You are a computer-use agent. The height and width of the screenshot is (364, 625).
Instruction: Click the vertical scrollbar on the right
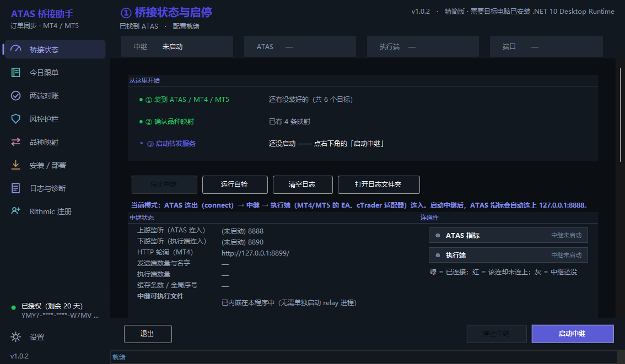(x=620, y=115)
